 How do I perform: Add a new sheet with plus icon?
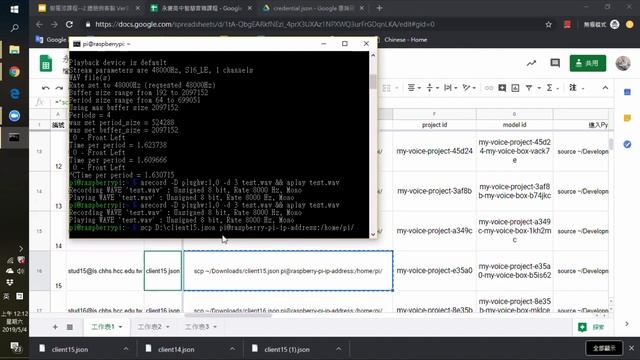[x=55, y=327]
